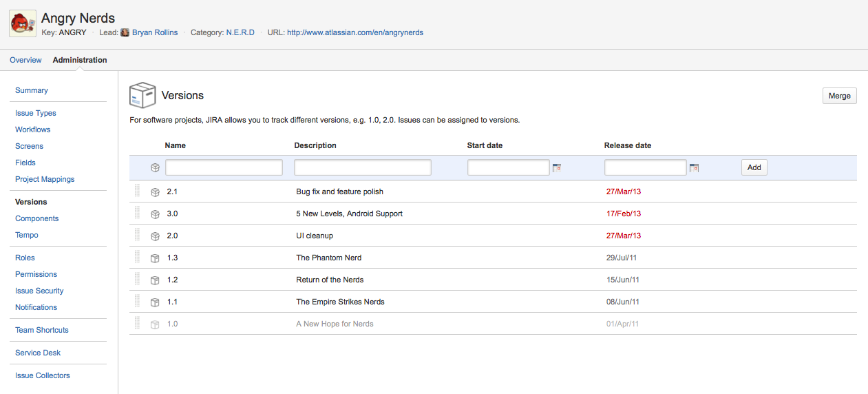This screenshot has width=868, height=394.
Task: Switch to the Overview tab
Action: [x=25, y=60]
